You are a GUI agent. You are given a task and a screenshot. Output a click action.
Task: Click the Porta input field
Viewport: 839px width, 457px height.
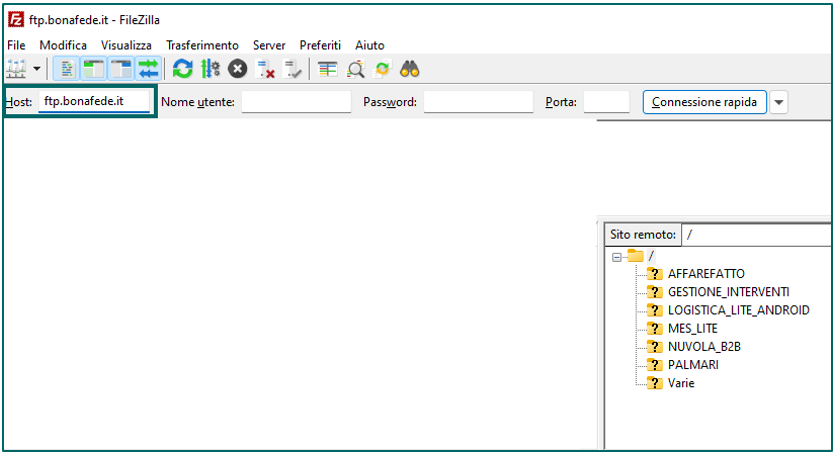[606, 102]
